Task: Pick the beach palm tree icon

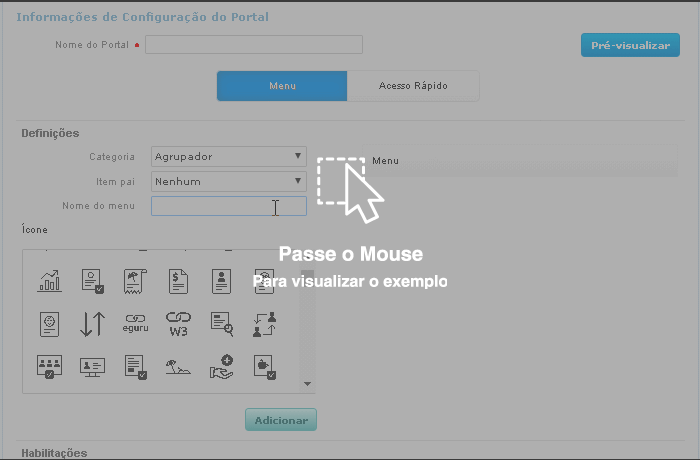Action: pos(178,367)
